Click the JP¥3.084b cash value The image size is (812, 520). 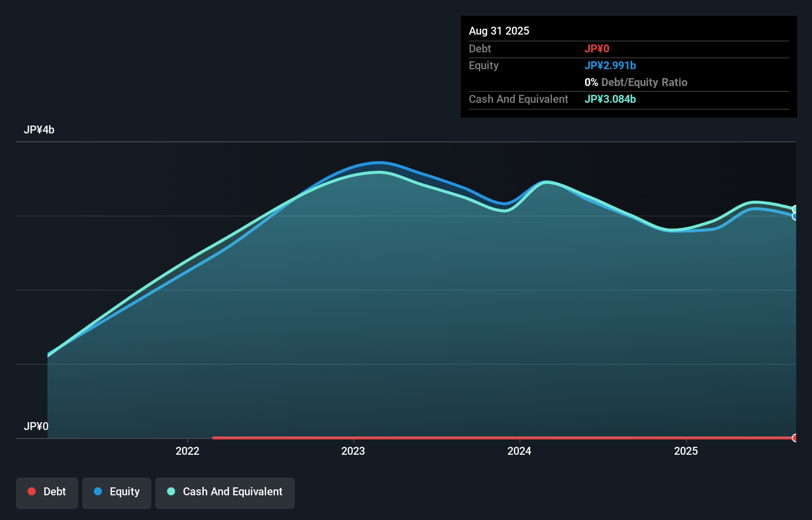click(x=610, y=99)
